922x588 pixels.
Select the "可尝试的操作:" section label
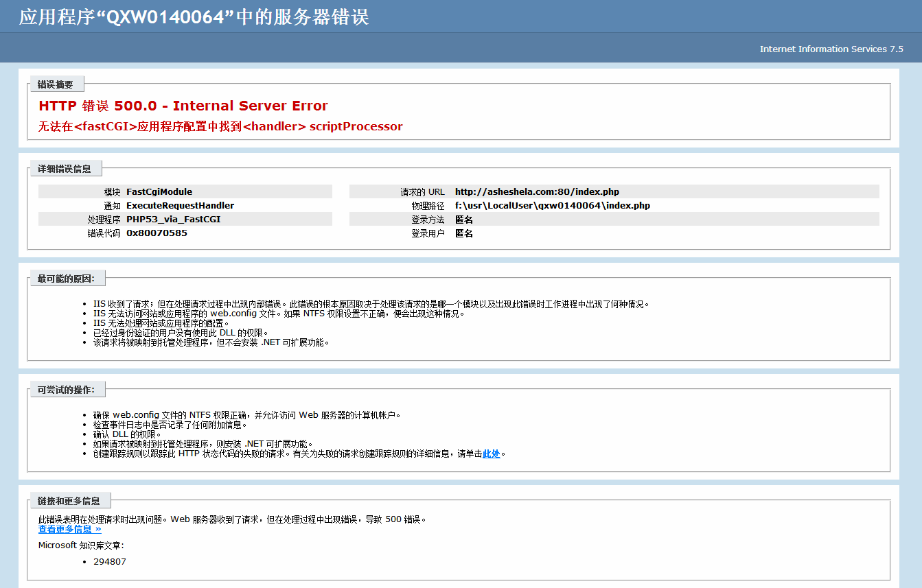coord(67,390)
